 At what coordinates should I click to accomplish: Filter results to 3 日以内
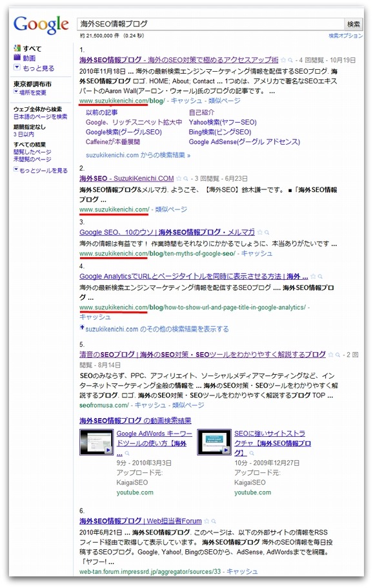pyautogui.click(x=24, y=134)
